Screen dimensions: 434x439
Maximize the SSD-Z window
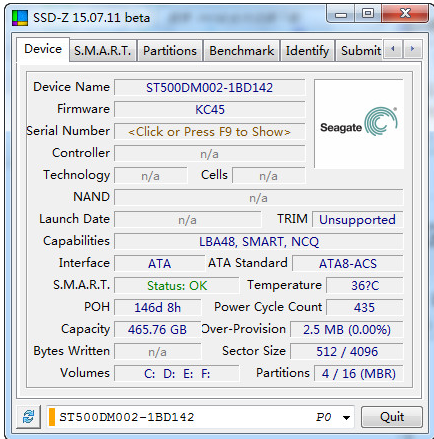pos(368,14)
